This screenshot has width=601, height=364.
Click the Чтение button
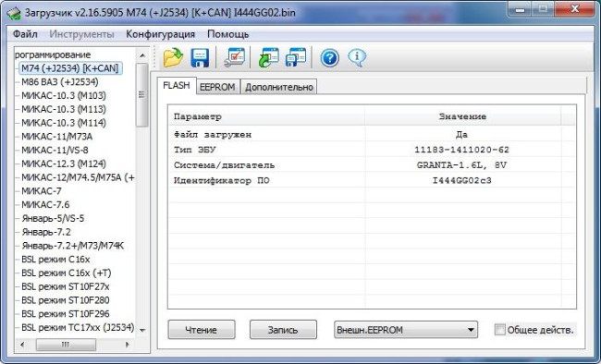[x=202, y=330]
